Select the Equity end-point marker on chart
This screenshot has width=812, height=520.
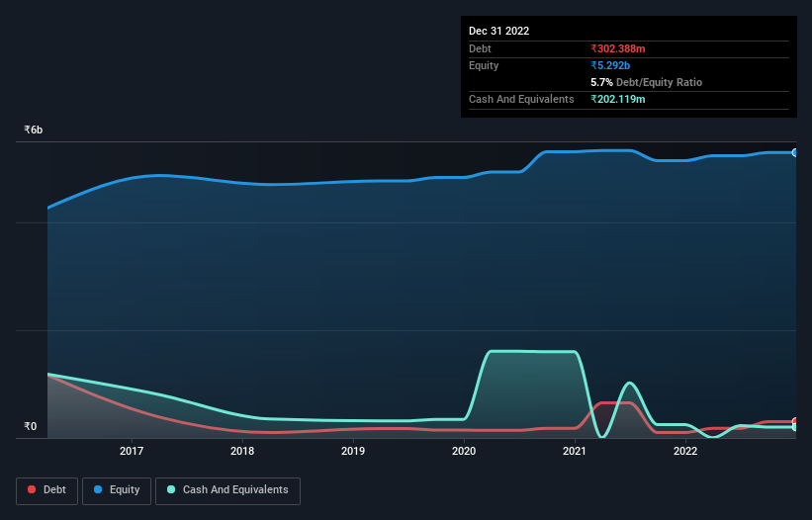click(795, 152)
